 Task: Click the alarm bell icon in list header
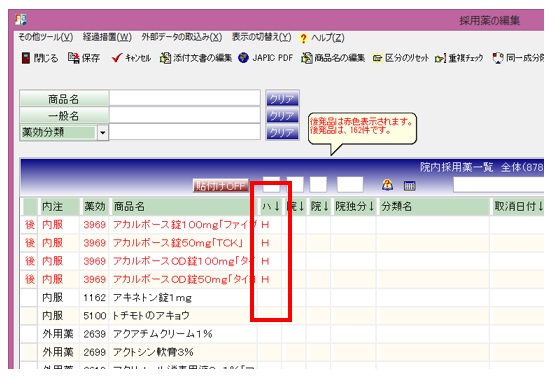click(x=388, y=185)
